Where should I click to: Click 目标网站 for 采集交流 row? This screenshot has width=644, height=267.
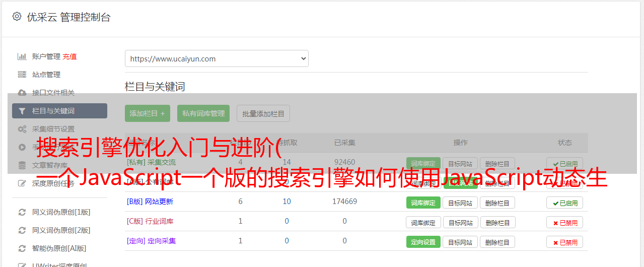[x=460, y=163]
